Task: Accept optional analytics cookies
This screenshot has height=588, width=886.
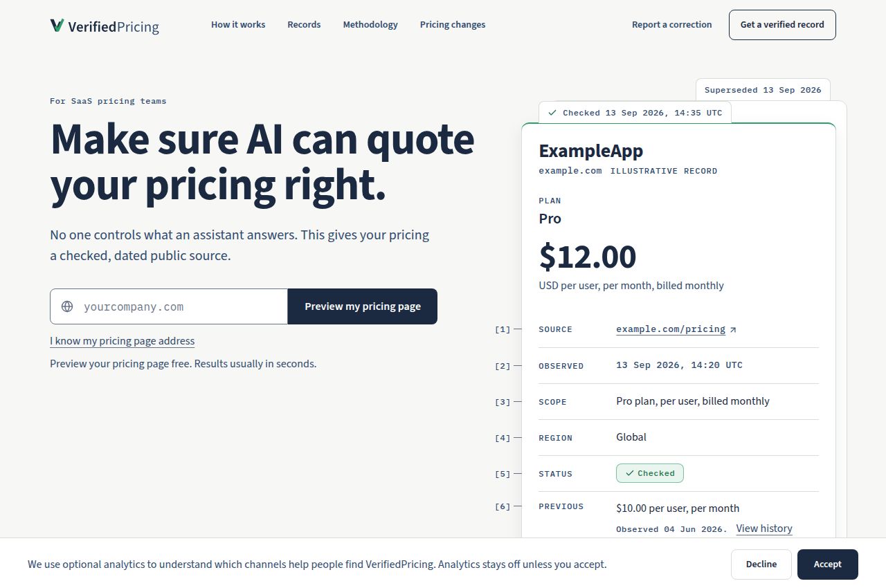Action: pos(828,564)
